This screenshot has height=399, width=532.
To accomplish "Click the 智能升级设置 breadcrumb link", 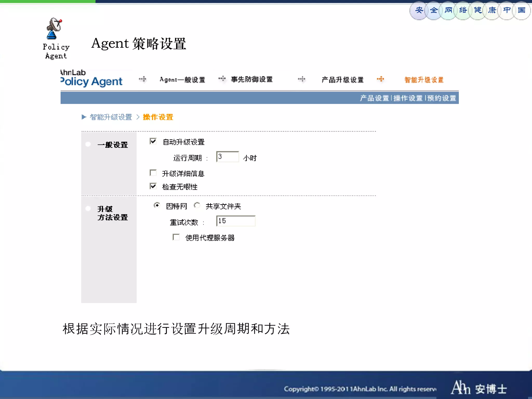I will 111,117.
